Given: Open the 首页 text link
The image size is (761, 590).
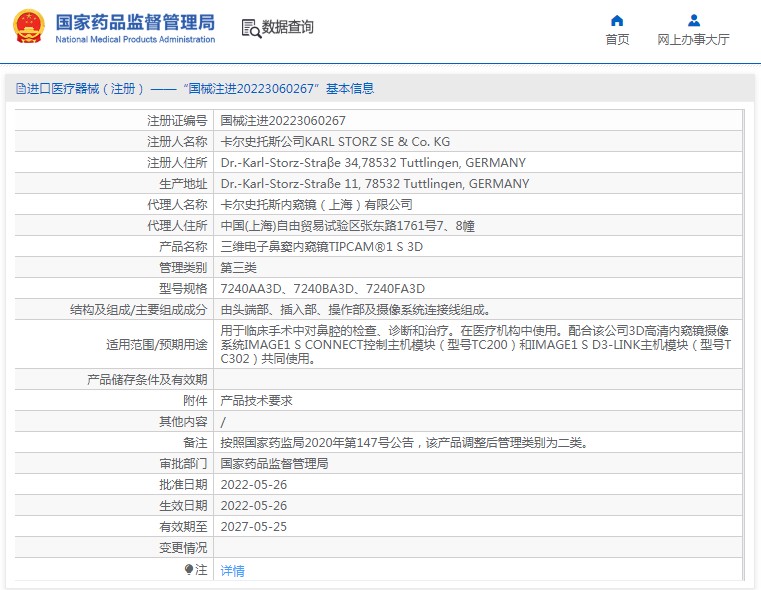Looking at the screenshot, I should 617,40.
